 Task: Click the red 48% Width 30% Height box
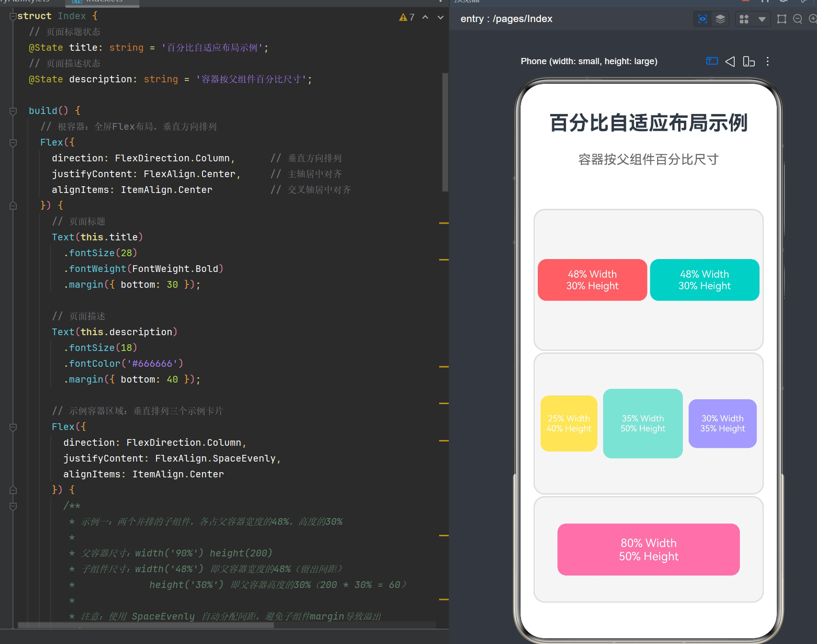(592, 280)
